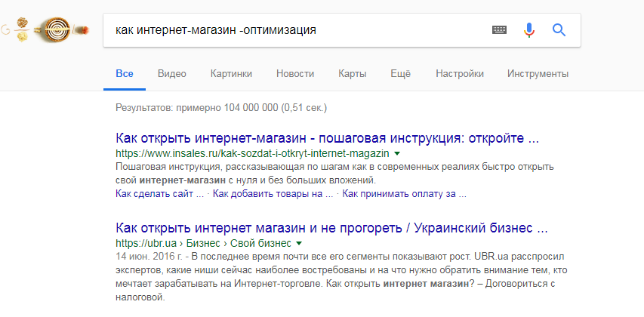Switch to the Видео tab
Screen dimensions: 644x317
pyautogui.click(x=171, y=74)
